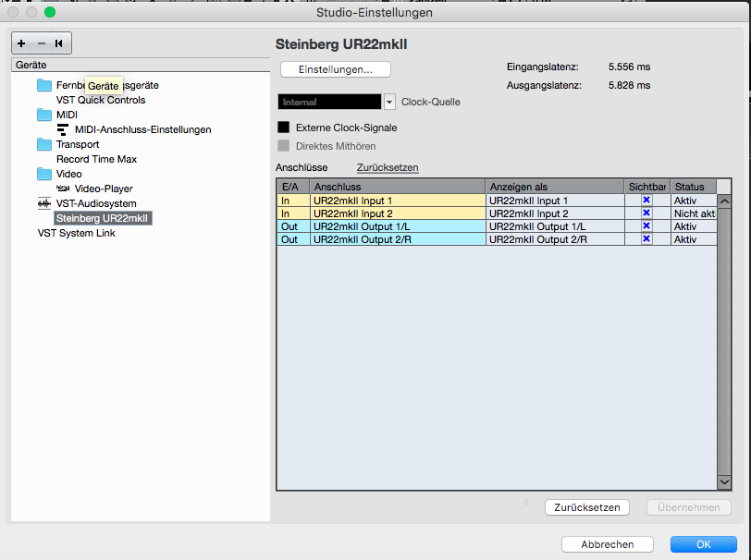Toggle Direktes Mithören checkbox

pos(284,145)
